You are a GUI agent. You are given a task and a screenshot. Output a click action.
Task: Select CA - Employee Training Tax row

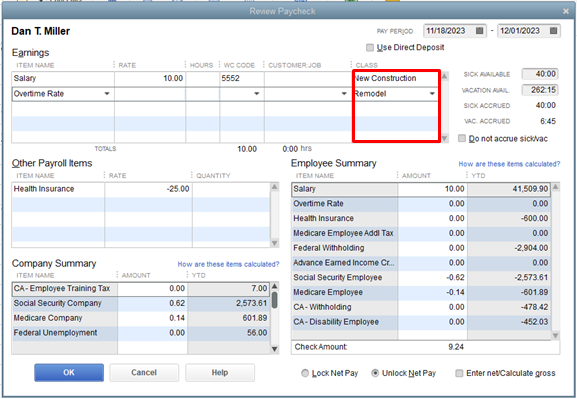click(x=141, y=289)
